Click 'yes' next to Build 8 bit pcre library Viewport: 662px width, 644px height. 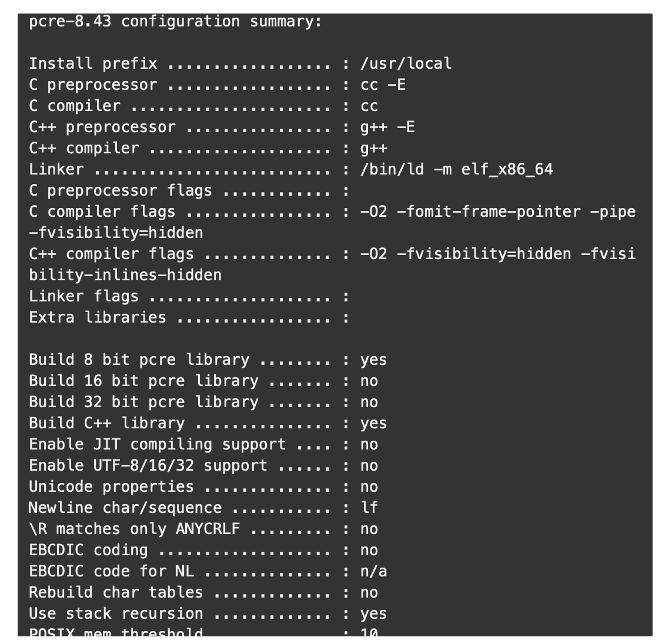point(373,360)
